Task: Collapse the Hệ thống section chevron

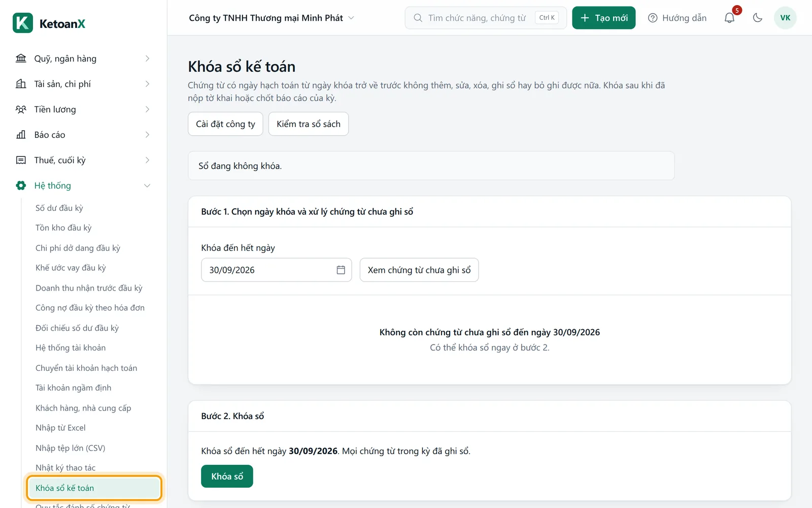Action: [147, 185]
